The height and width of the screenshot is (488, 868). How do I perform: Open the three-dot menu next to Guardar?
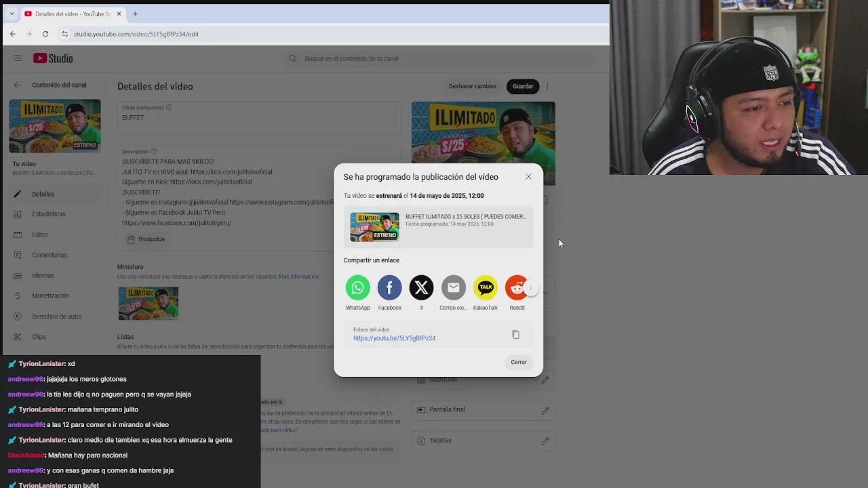(547, 86)
